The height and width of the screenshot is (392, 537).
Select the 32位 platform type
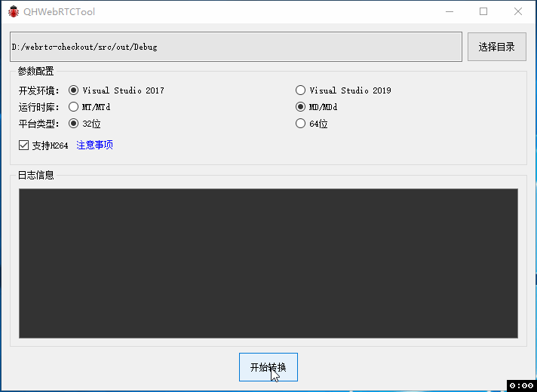pyautogui.click(x=84, y=124)
